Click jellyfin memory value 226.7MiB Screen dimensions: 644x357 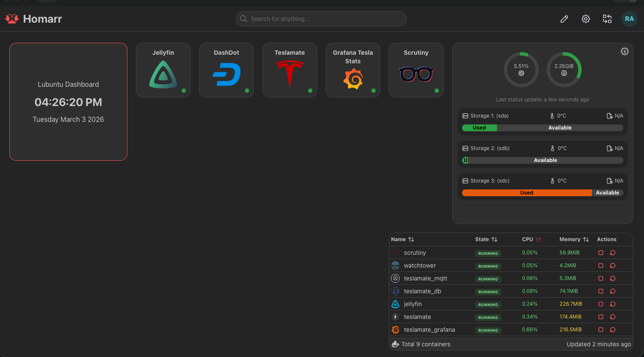[x=571, y=304]
